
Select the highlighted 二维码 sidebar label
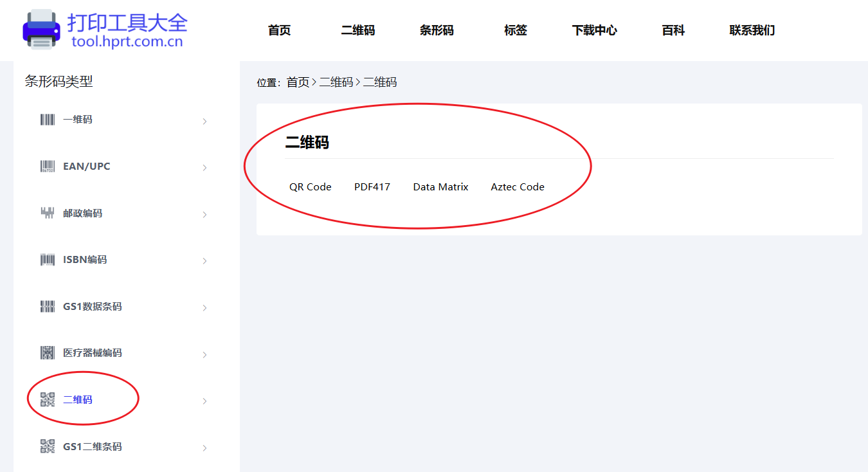click(78, 400)
